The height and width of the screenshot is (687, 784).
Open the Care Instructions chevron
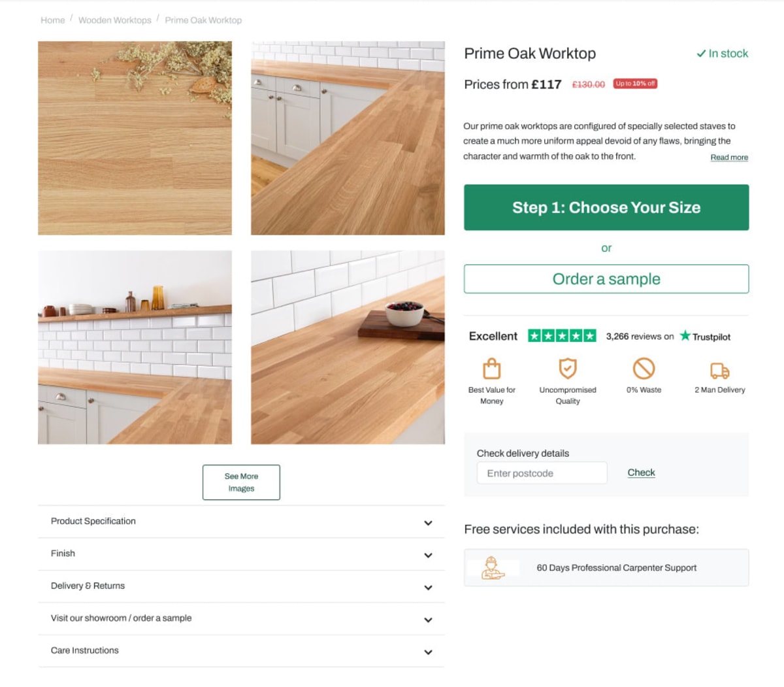point(428,652)
